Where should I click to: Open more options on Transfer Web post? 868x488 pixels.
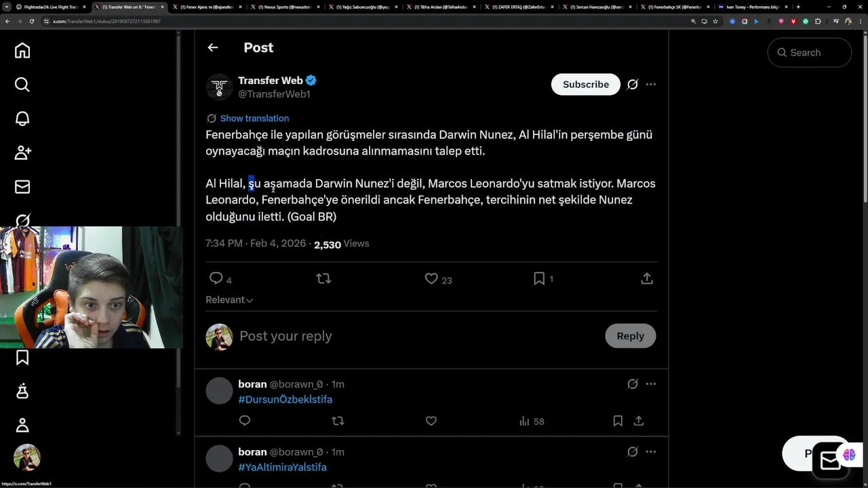[x=651, y=84]
